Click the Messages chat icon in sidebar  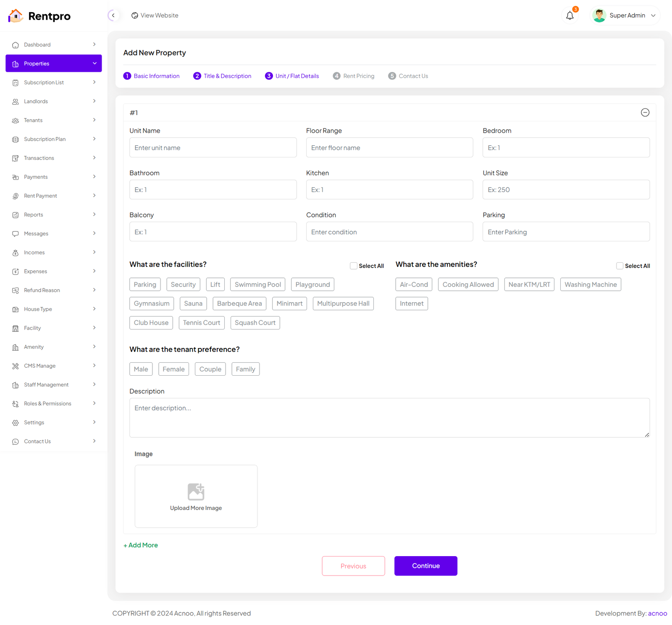coord(16,234)
